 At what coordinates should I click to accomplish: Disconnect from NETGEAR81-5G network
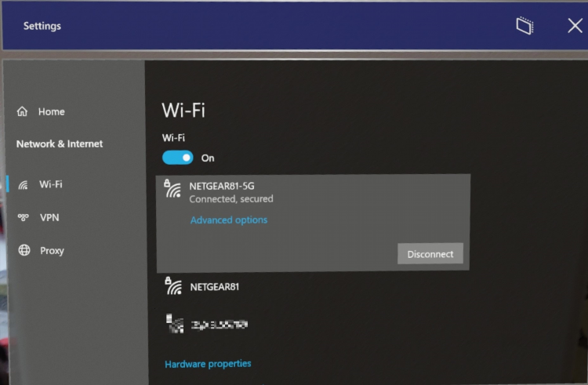(430, 254)
